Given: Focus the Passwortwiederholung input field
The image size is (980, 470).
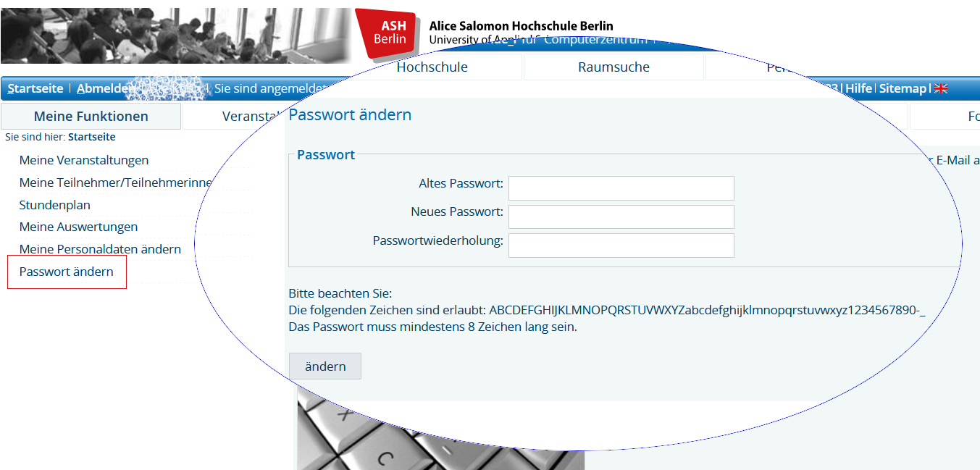Looking at the screenshot, I should 621,246.
